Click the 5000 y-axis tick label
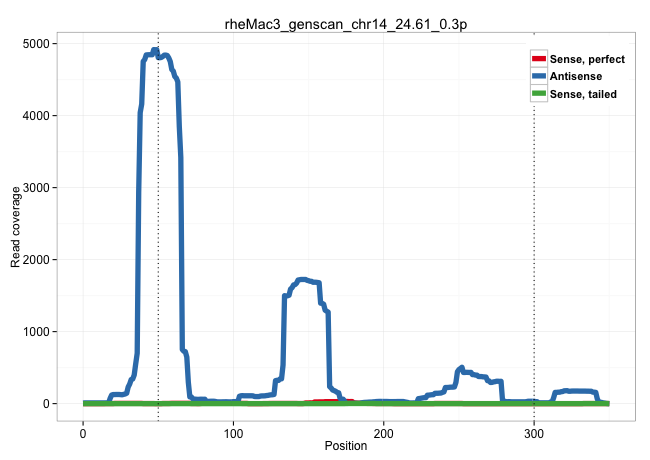The image size is (650, 460). point(36,44)
